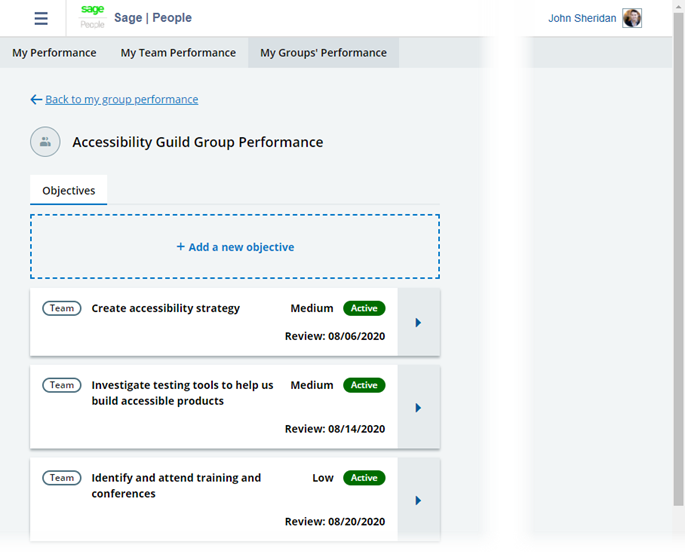Expand the Investigate testing tools objective arrow
Screen dimensions: 685x554
click(418, 407)
